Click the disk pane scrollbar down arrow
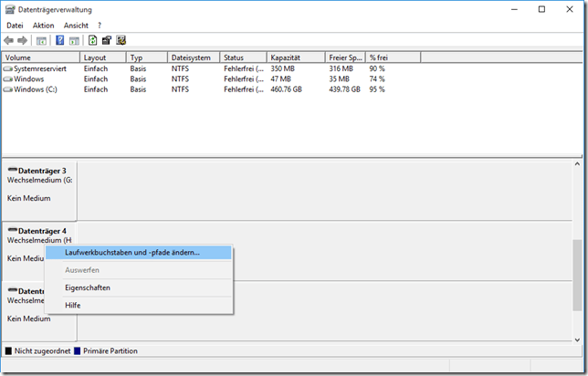The width and height of the screenshot is (588, 376). point(577,335)
